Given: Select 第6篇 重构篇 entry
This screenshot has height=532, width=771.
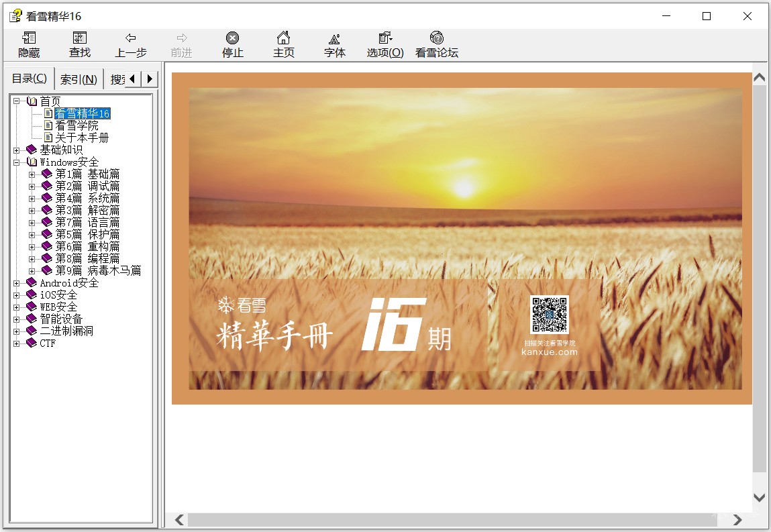Looking at the screenshot, I should coord(87,246).
